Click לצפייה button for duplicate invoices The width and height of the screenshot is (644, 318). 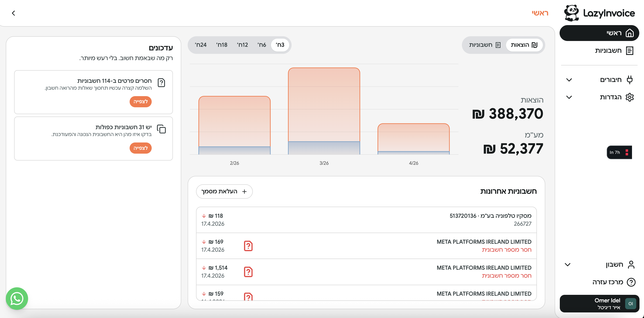click(141, 148)
